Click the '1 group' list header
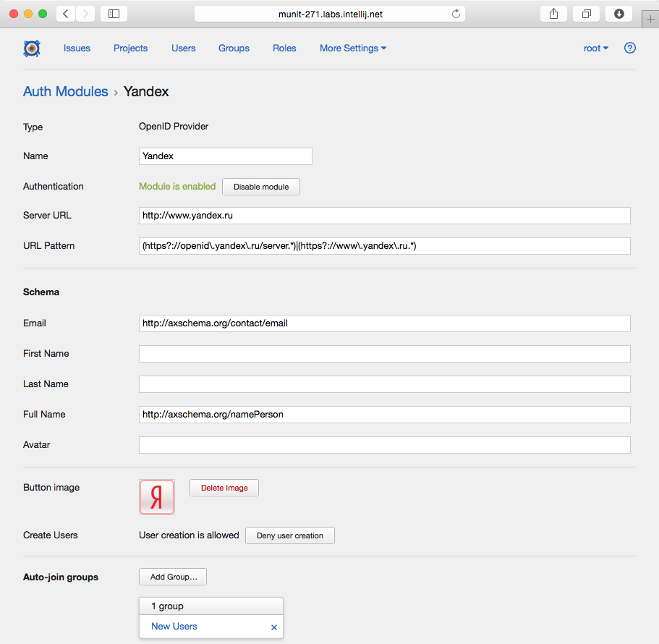 [x=211, y=606]
